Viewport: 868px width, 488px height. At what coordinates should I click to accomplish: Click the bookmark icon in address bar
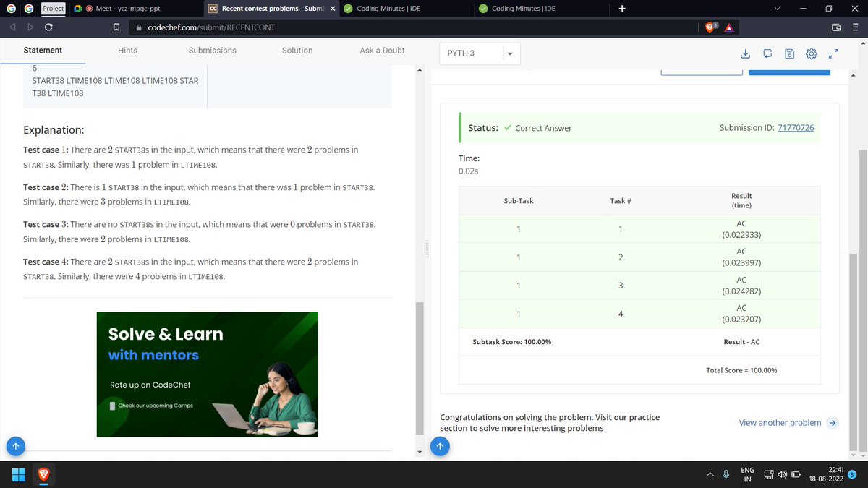116,27
